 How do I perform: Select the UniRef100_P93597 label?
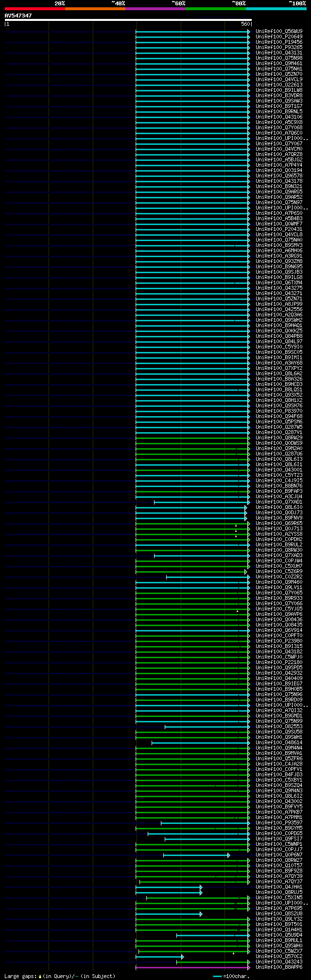point(279,822)
